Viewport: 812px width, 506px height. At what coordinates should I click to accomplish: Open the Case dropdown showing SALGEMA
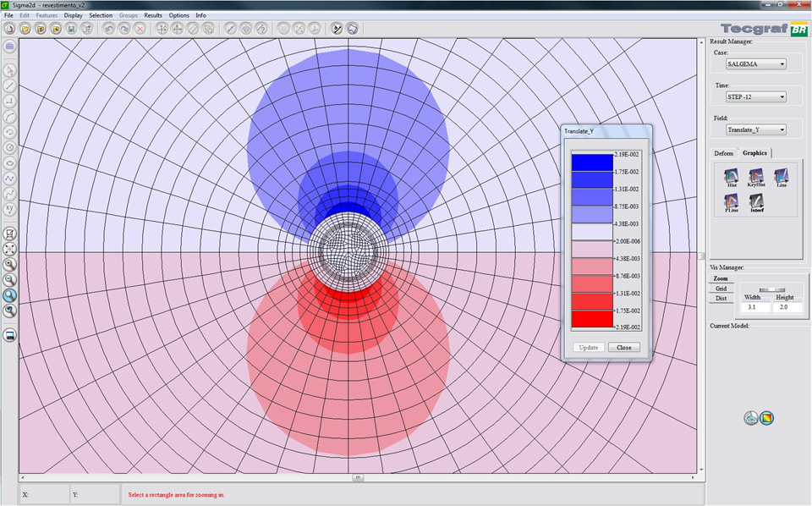point(756,64)
